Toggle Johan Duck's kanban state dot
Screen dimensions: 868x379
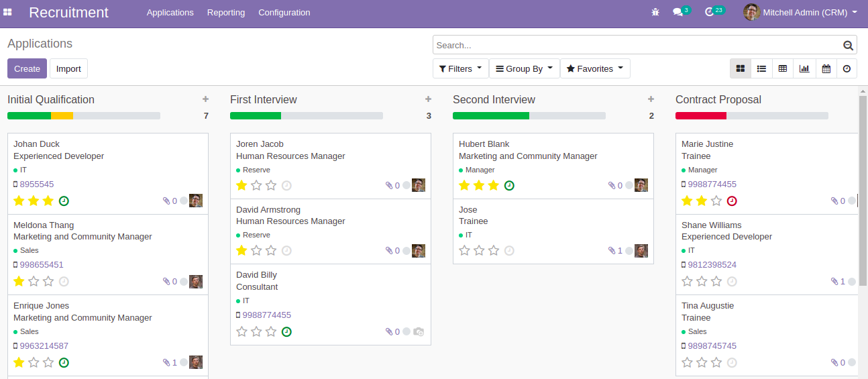(184, 201)
